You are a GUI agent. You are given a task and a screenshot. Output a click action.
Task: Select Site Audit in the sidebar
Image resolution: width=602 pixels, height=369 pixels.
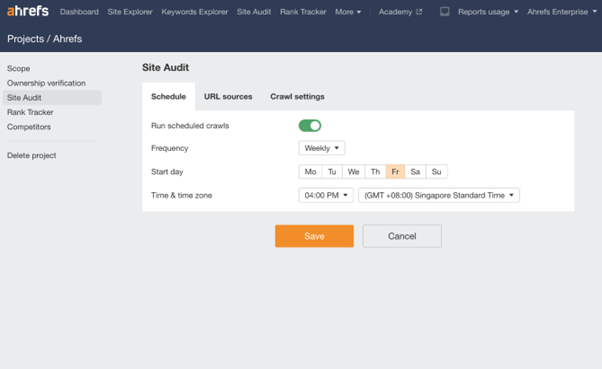pos(52,98)
